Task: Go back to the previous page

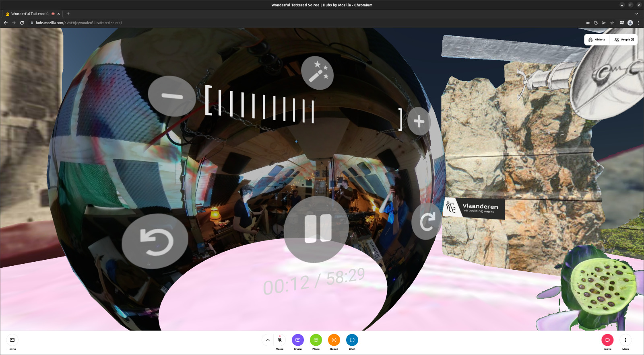Action: click(6, 23)
